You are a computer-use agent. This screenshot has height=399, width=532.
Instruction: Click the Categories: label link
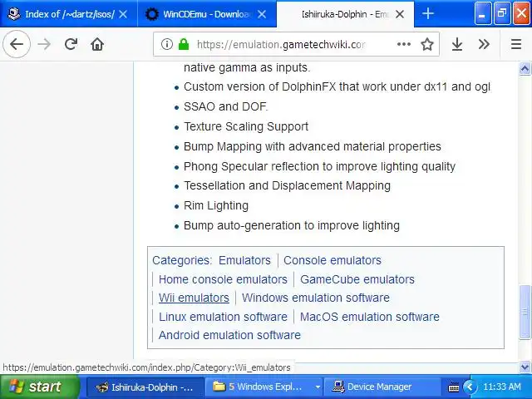(182, 260)
